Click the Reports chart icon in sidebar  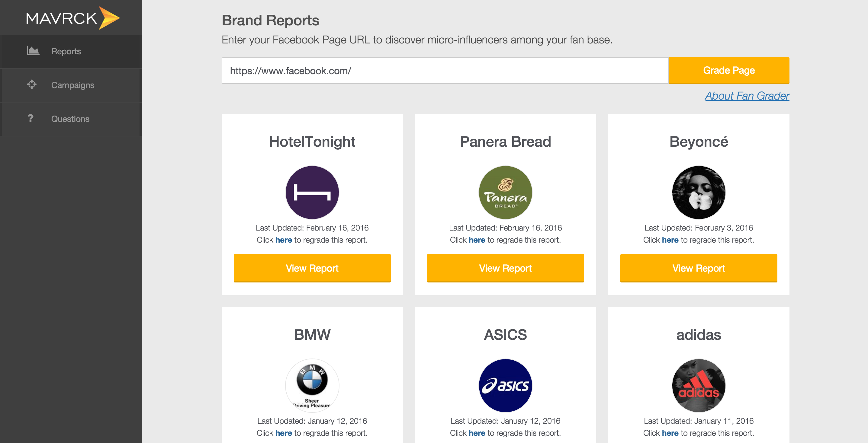(33, 51)
